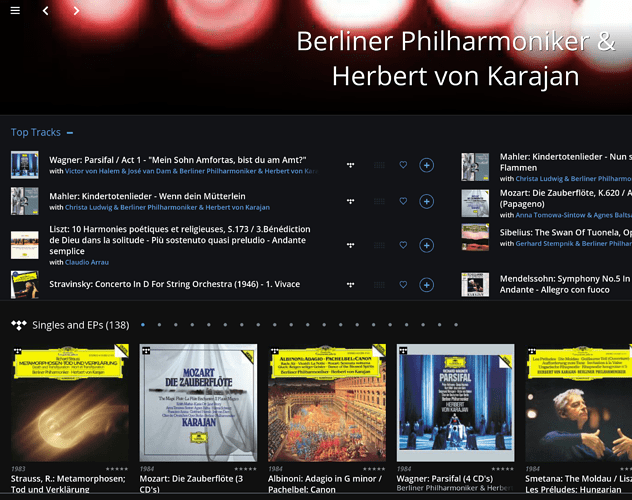The height and width of the screenshot is (500, 632).
Task: Collapse the Top Tracks section
Action: [70, 133]
